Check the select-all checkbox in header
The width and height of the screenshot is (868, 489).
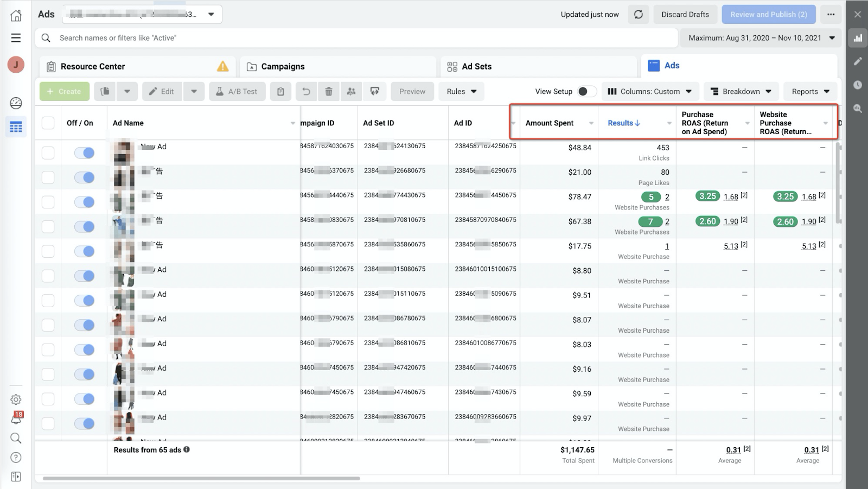(x=48, y=123)
